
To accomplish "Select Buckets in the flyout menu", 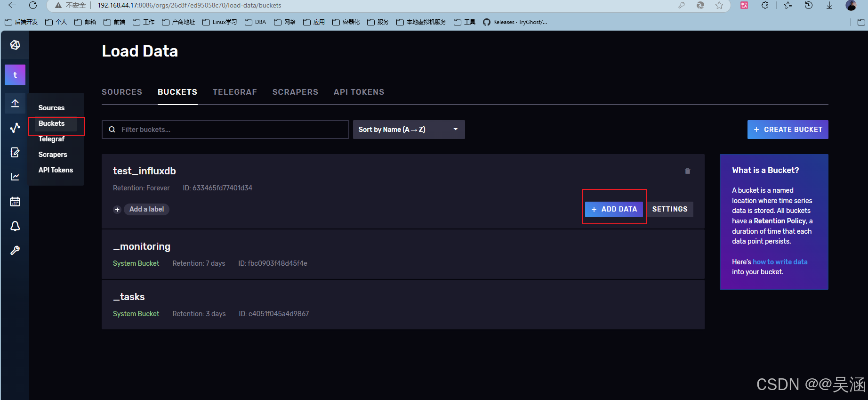I will [x=52, y=123].
